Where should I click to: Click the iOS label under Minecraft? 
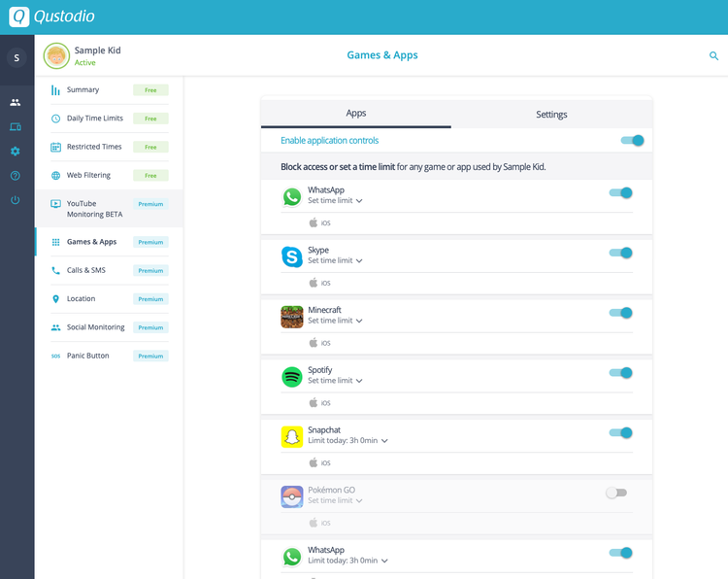point(326,343)
